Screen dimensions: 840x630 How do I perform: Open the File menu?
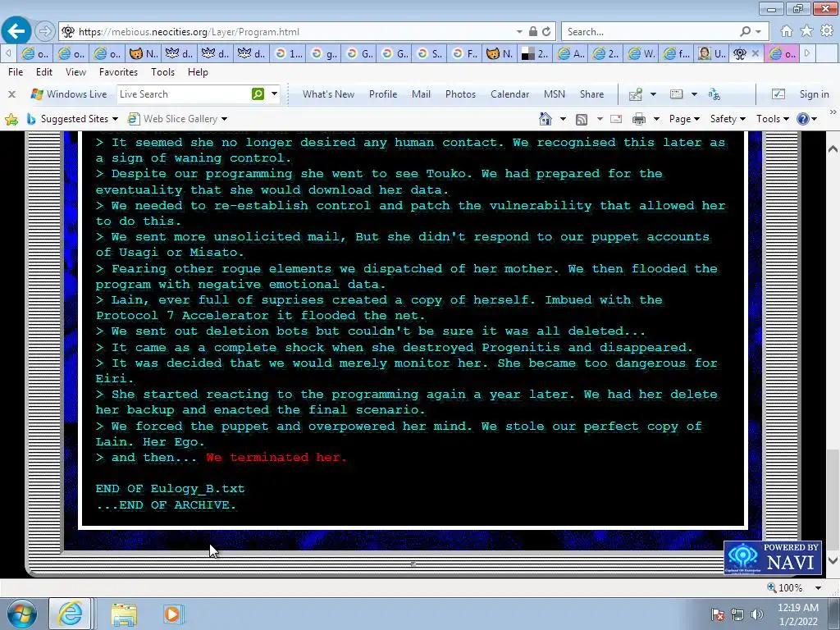pos(16,72)
